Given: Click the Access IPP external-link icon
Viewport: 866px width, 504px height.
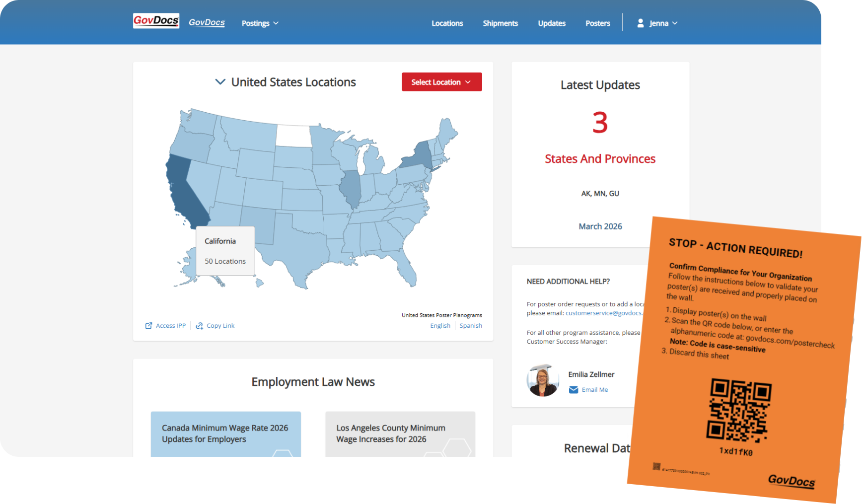Looking at the screenshot, I should click(148, 326).
